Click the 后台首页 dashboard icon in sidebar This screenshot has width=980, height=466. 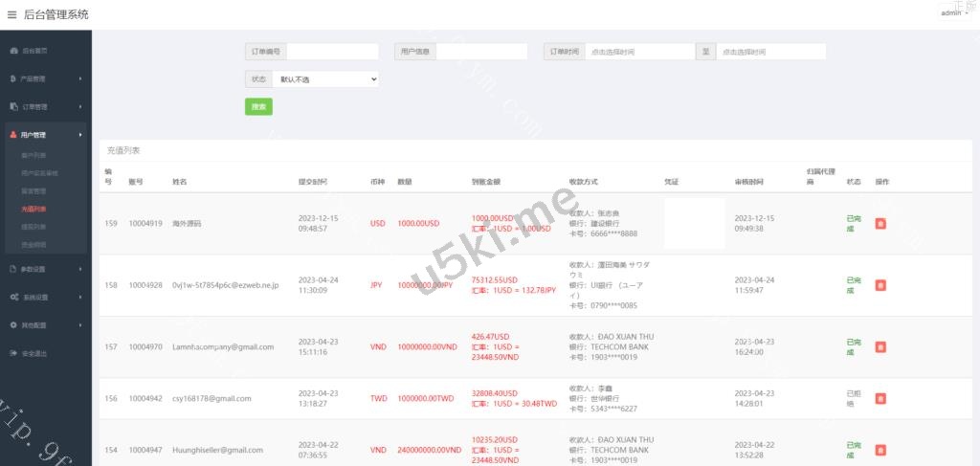click(13, 51)
